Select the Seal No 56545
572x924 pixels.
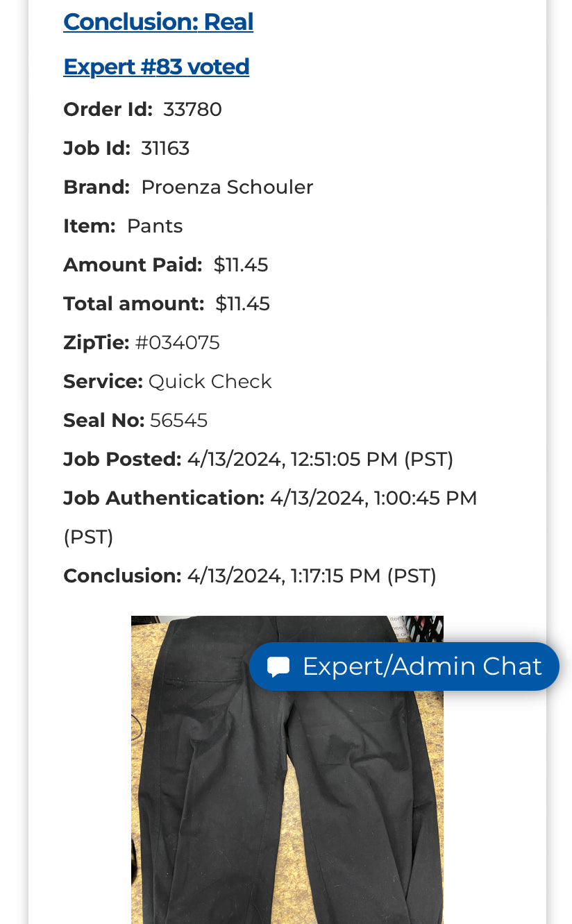click(178, 421)
